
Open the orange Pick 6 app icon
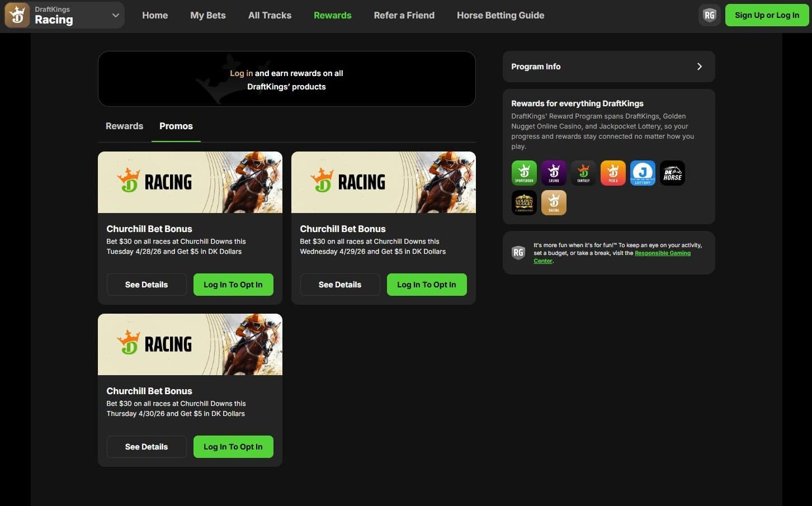tap(613, 173)
